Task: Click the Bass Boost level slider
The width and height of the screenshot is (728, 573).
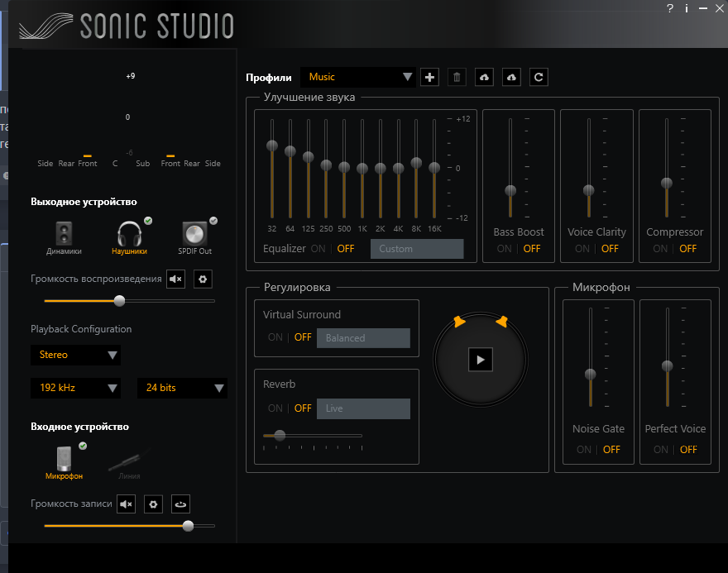Action: (x=510, y=190)
